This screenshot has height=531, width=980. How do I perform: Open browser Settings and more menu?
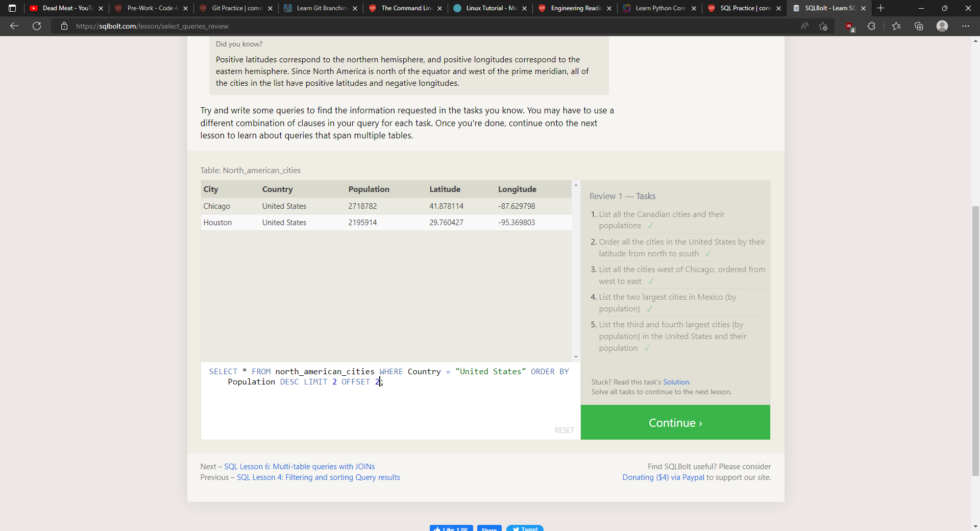click(965, 26)
